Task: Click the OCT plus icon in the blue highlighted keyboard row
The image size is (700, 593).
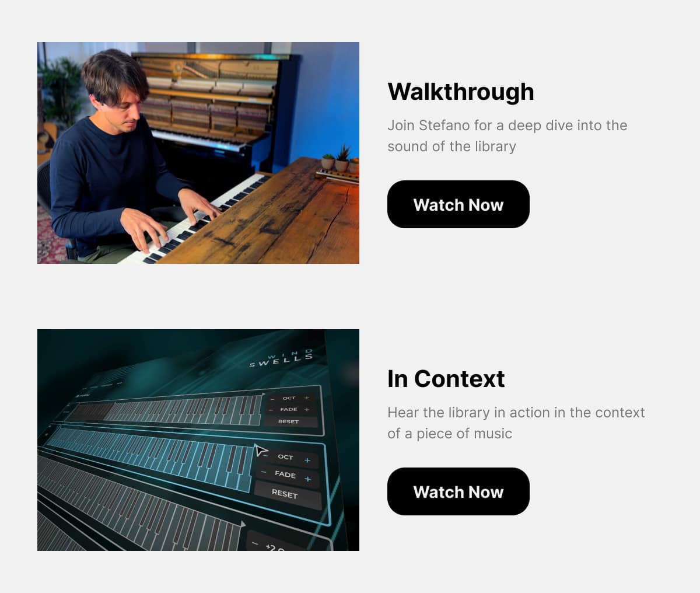Action: tap(307, 461)
